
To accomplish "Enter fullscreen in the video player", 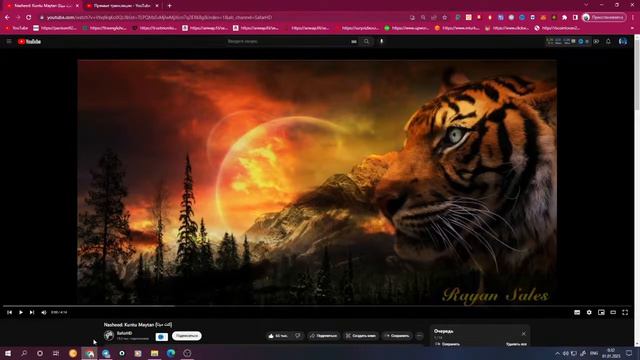I will click(625, 312).
